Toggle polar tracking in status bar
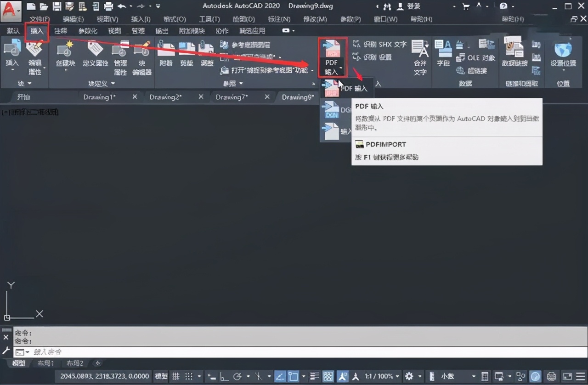588x385 pixels. coord(237,376)
